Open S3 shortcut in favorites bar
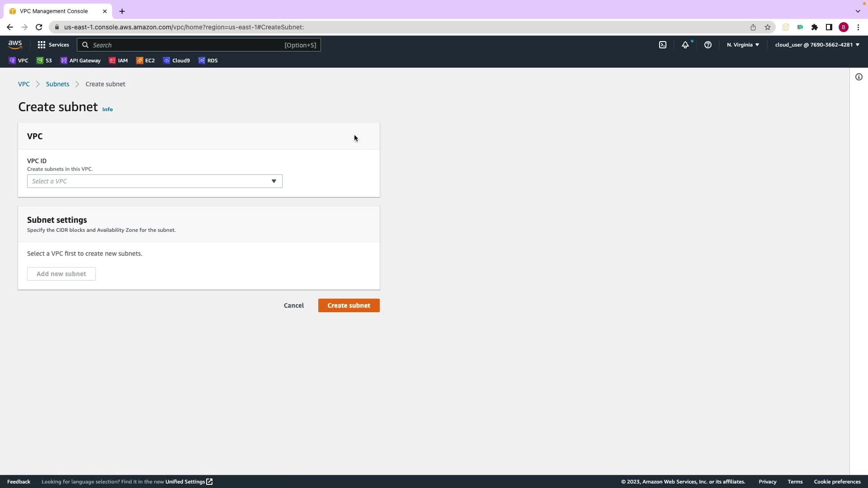Image resolution: width=868 pixels, height=488 pixels. 44,61
